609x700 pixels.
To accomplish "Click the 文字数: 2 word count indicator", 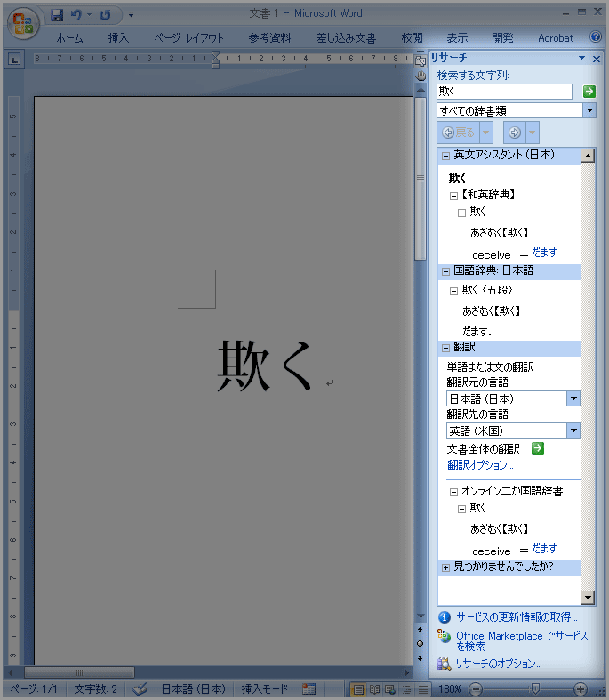I will (95, 689).
